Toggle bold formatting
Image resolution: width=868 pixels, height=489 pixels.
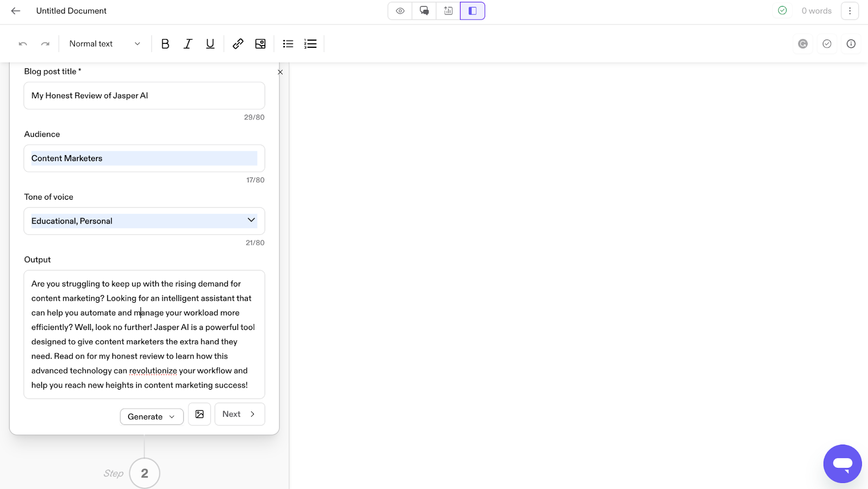[165, 44]
